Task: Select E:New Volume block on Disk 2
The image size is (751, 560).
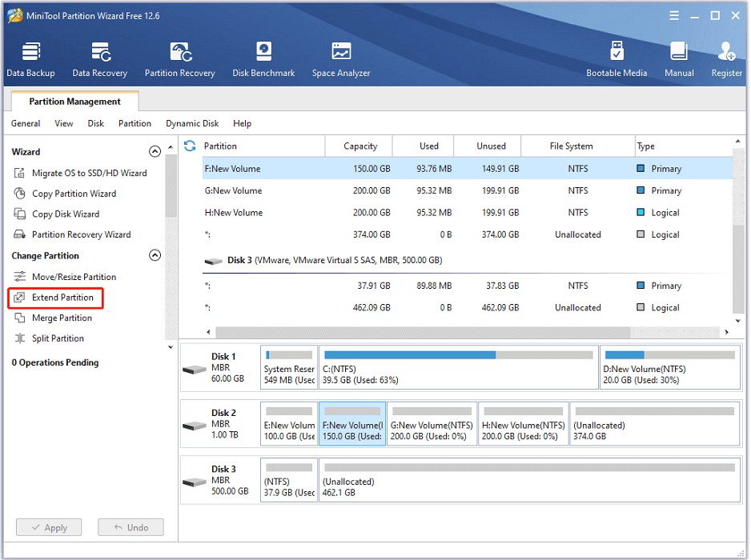Action: click(289, 424)
